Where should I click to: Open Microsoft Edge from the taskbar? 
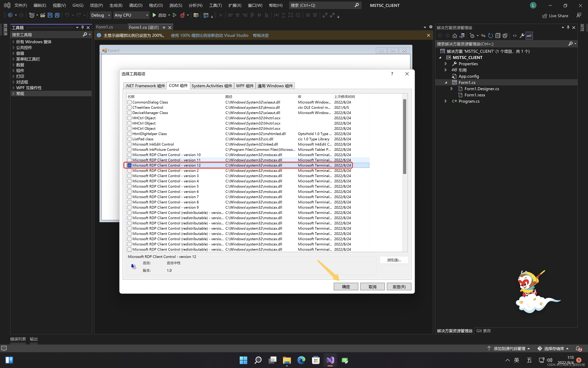click(301, 360)
